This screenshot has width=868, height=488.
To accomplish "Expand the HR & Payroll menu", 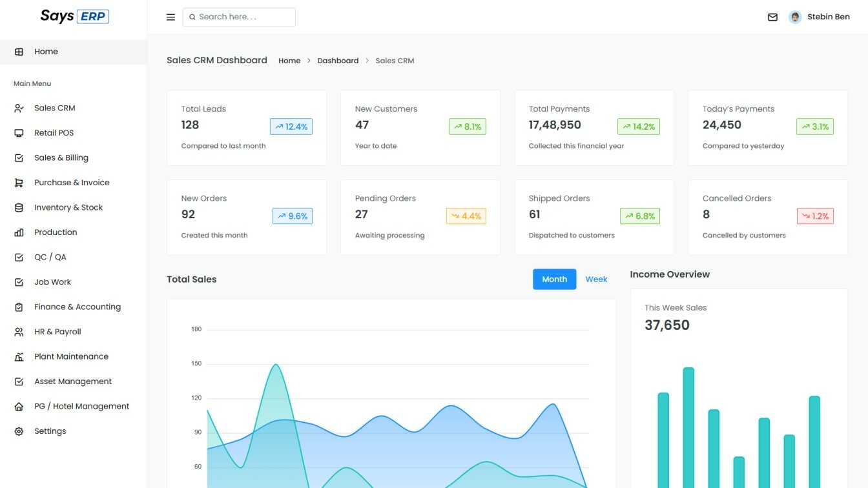I will (x=57, y=332).
